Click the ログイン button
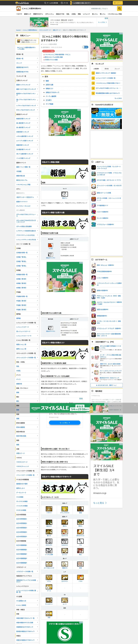Image resolution: width=138 pixels, height=644 pixels. coord(118,3)
